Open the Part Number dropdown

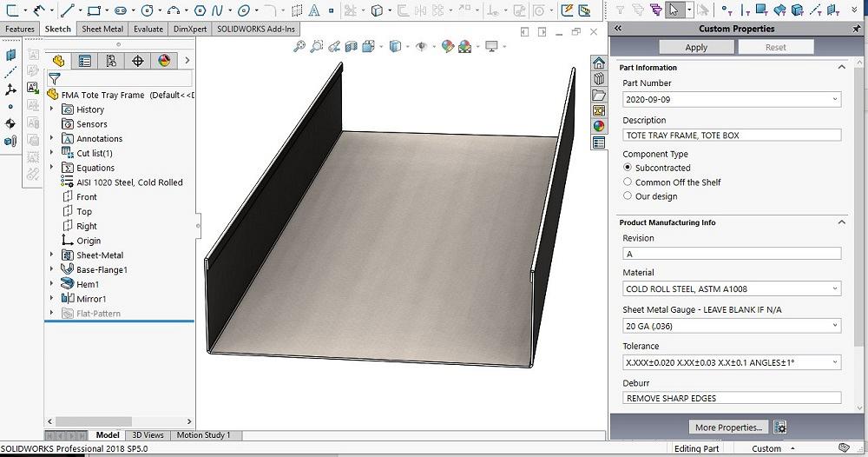click(835, 99)
